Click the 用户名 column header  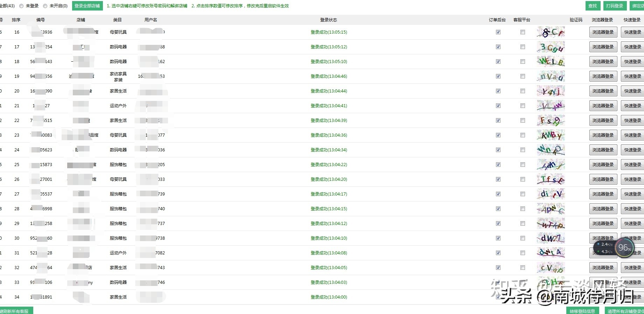point(151,20)
